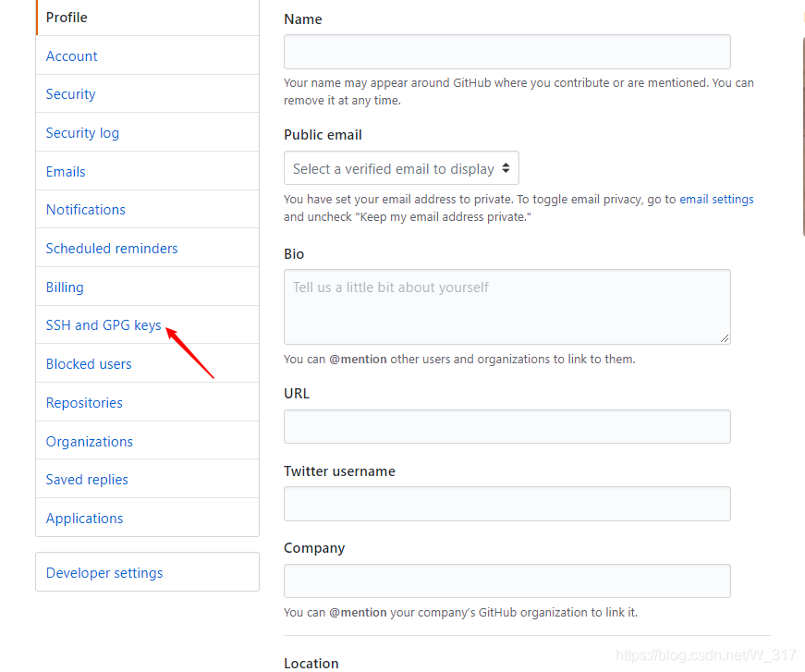The width and height of the screenshot is (805, 672).
Task: Follow the email settings link
Action: point(716,199)
